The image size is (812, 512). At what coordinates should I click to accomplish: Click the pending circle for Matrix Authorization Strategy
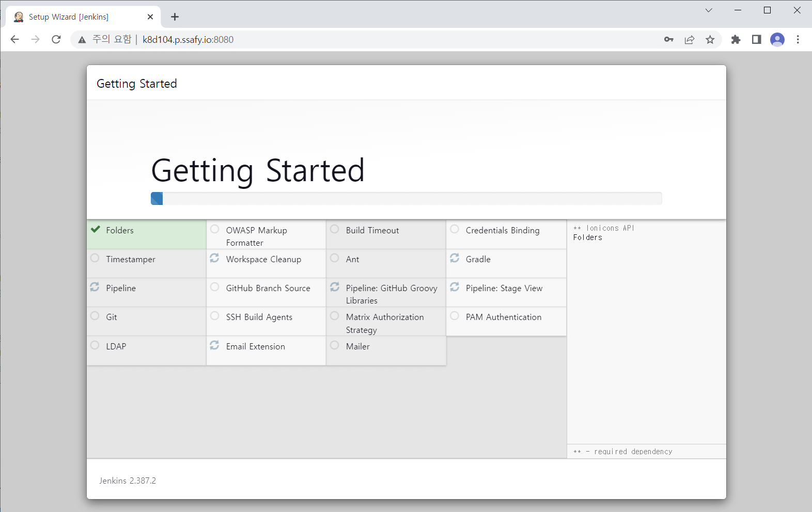(335, 315)
